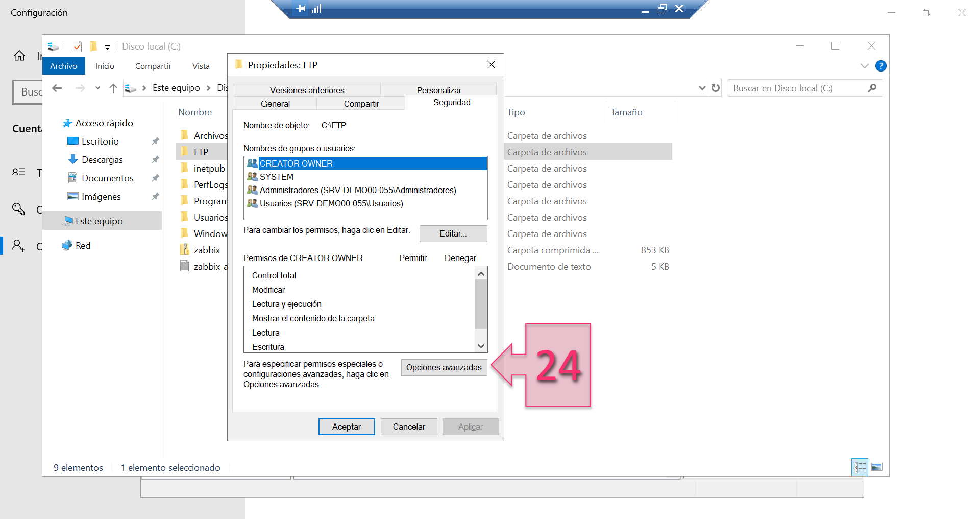Switch to the Versiones anteriores tab
Image resolution: width=980 pixels, height=519 pixels.
(x=306, y=90)
